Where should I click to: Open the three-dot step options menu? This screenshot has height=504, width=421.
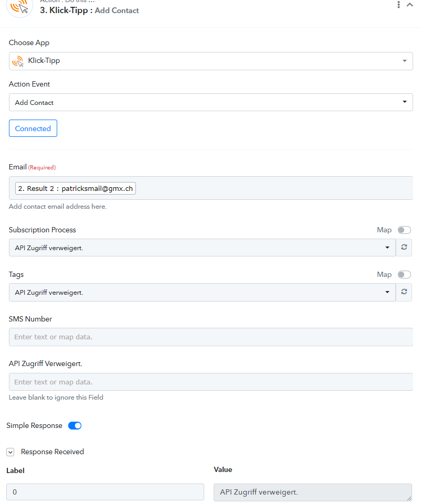[398, 5]
